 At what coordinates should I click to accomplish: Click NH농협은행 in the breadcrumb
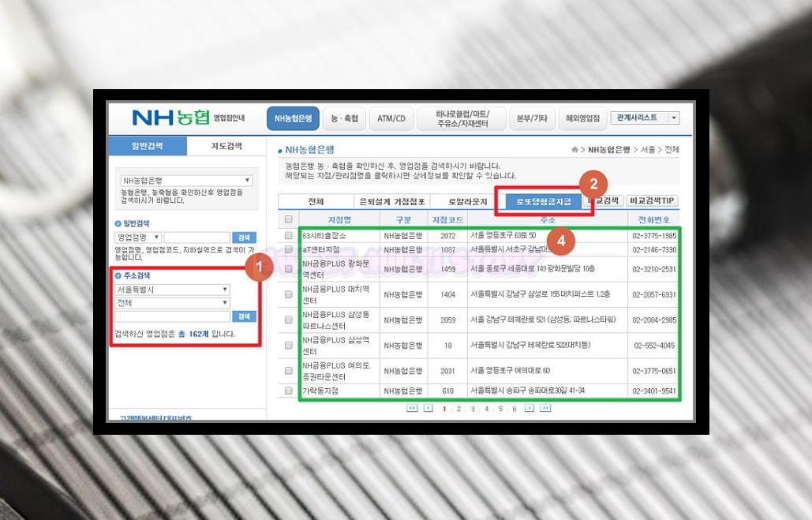tap(609, 150)
